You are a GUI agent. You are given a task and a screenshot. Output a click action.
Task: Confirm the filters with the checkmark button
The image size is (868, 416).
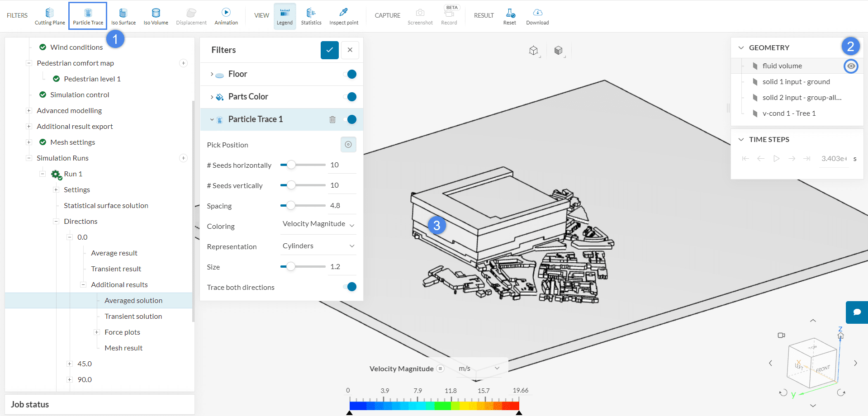pos(329,50)
